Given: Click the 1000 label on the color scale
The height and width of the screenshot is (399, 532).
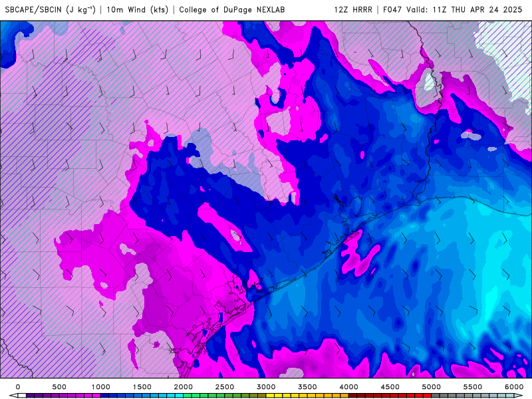Looking at the screenshot, I should [101, 387].
